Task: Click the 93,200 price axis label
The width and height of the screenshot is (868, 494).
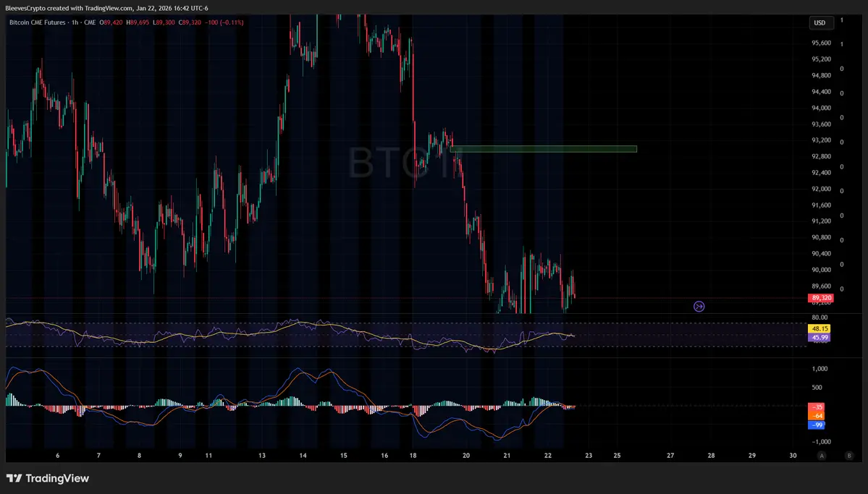Action: pyautogui.click(x=821, y=140)
